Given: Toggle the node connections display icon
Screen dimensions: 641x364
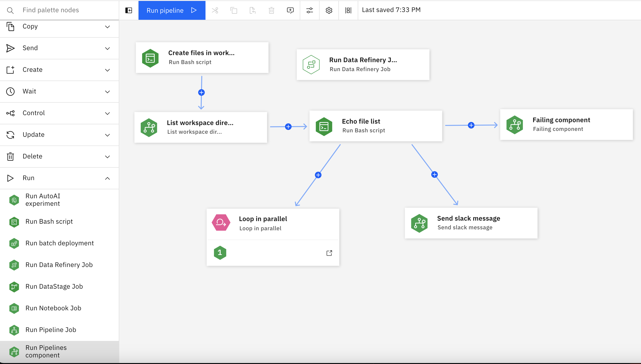Looking at the screenshot, I should (348, 10).
